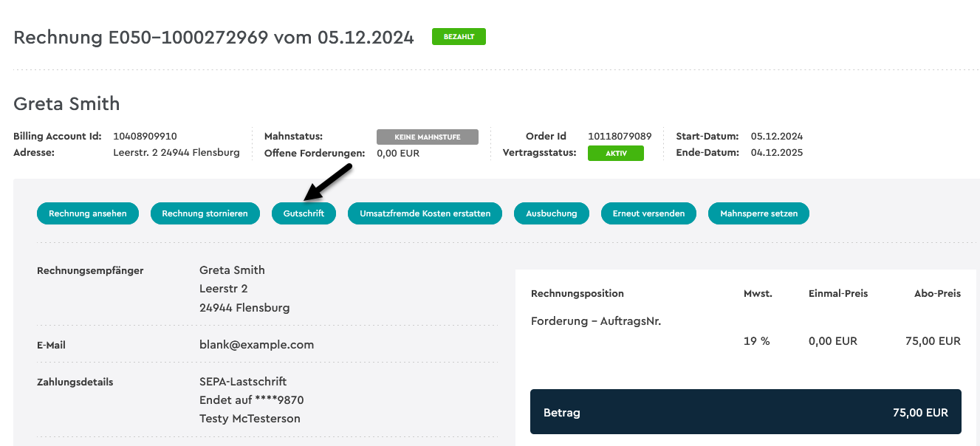
Task: Click the KEINE MAHNSTUFE badge
Action: [428, 137]
